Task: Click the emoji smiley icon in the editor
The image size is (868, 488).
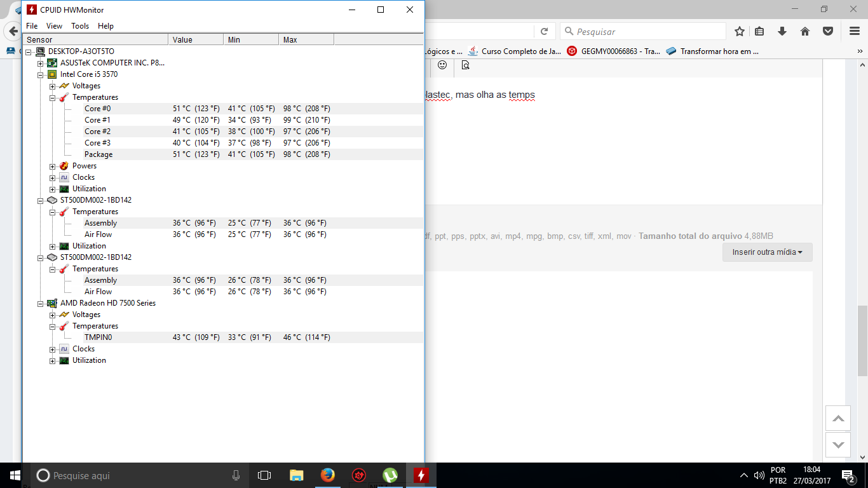Action: 442,65
